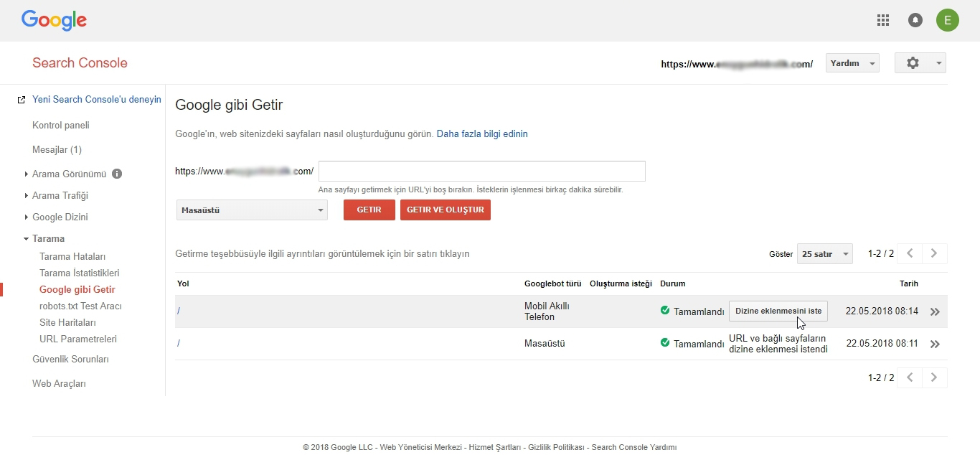The image size is (980, 455).
Task: Open robots.txt Test Aracı menu item
Action: [x=80, y=306]
